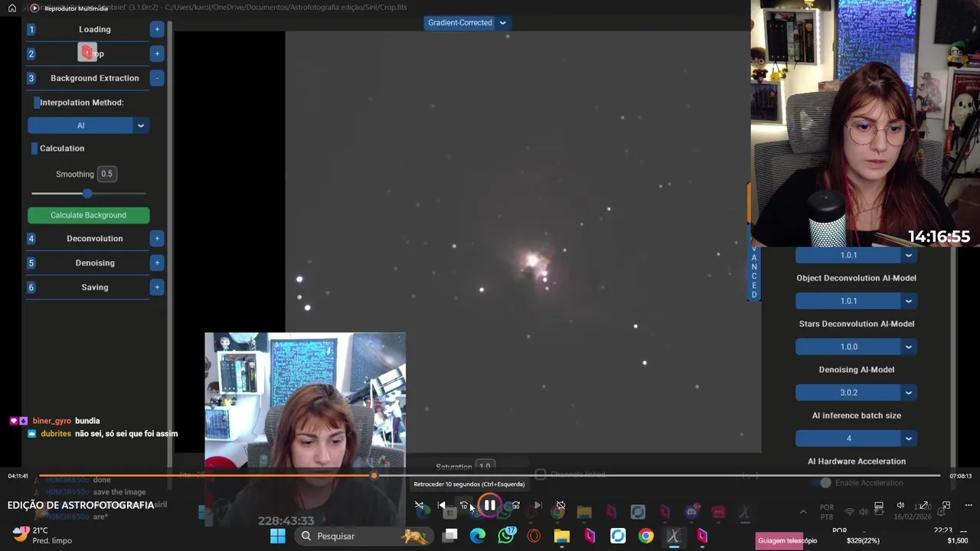Launch Microsoft Edge from taskbar
Image resolution: width=980 pixels, height=551 pixels.
(478, 536)
